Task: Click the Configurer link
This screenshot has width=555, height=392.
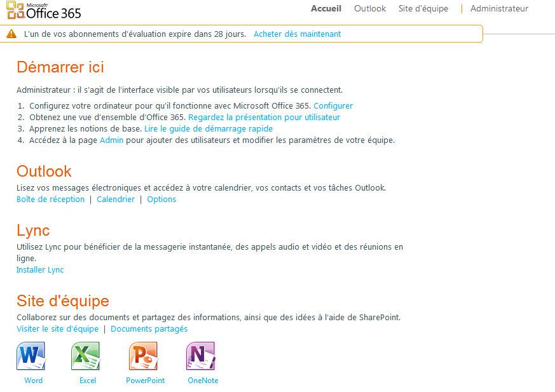Action: coord(333,106)
